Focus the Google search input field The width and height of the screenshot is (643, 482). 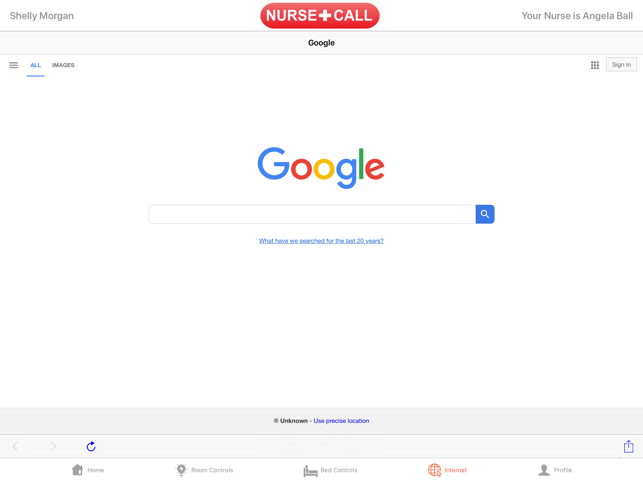(312, 214)
